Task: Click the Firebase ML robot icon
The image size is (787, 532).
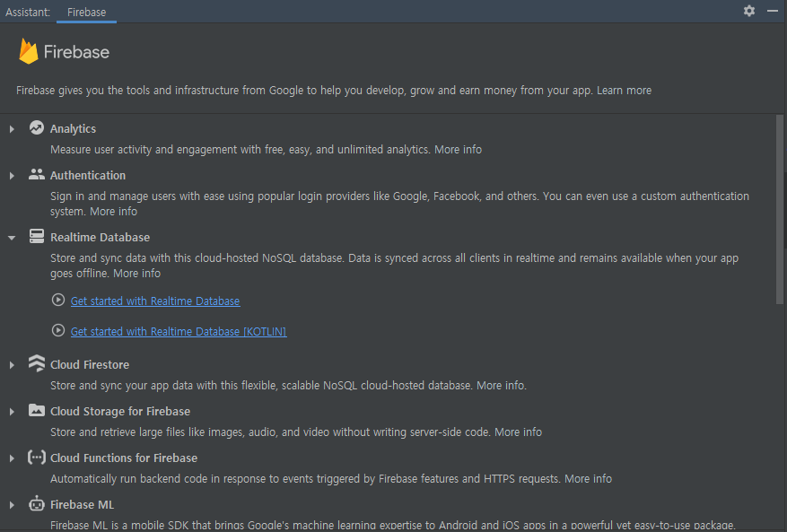Action: 37,503
